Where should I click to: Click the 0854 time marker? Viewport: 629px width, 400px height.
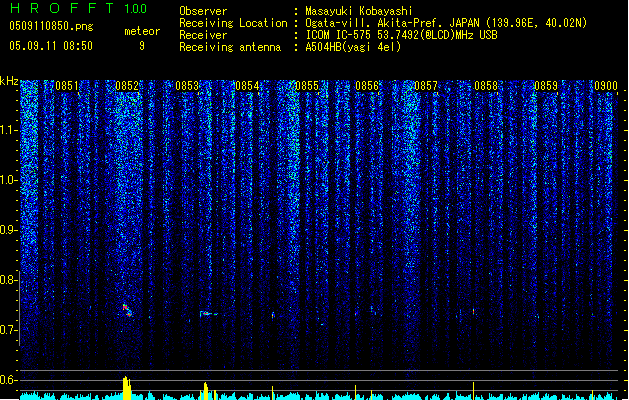pos(247,86)
